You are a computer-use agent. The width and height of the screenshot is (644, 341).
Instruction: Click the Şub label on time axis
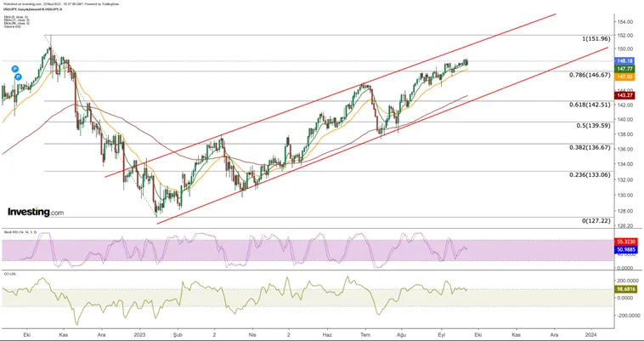178,335
